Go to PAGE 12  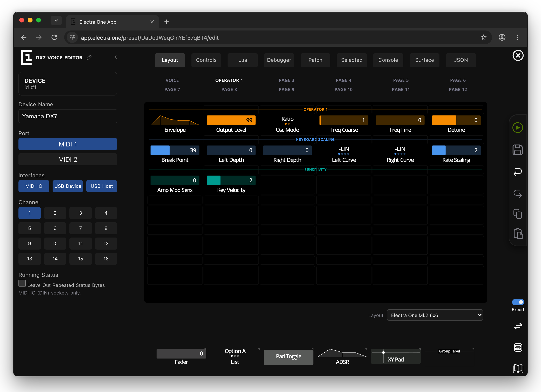458,89
